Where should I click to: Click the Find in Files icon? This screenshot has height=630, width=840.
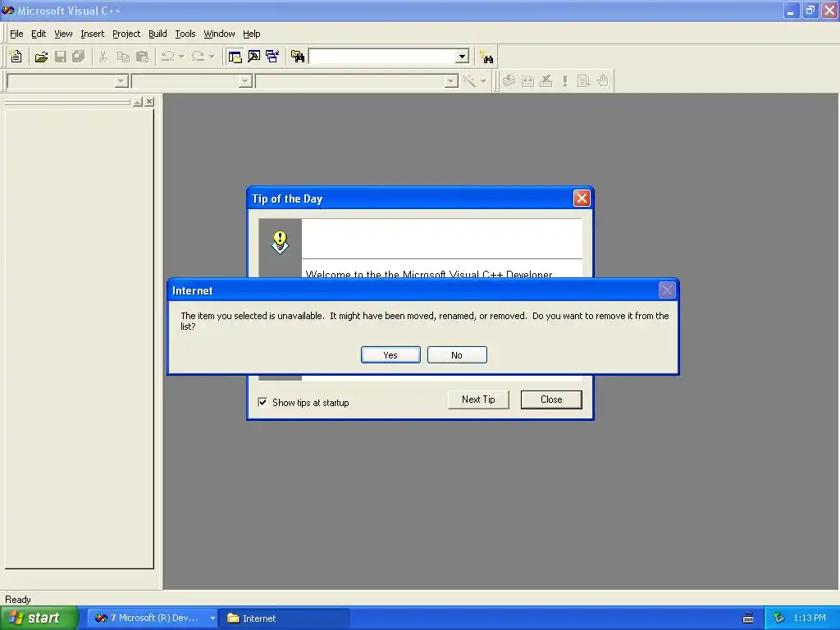[x=298, y=57]
